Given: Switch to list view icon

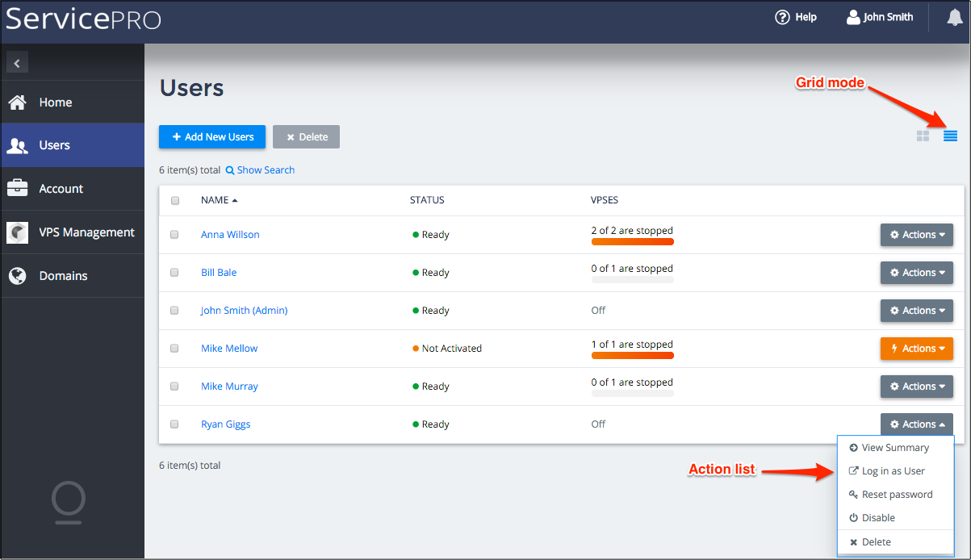Looking at the screenshot, I should coord(950,136).
